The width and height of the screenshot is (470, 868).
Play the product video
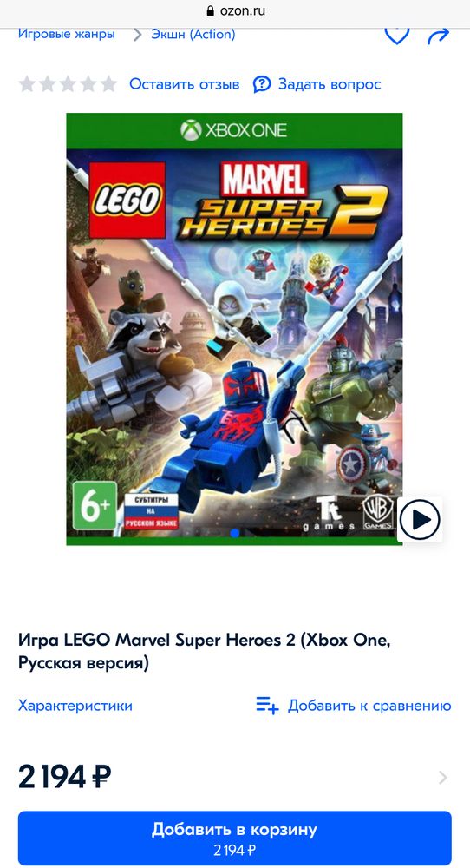point(419,520)
